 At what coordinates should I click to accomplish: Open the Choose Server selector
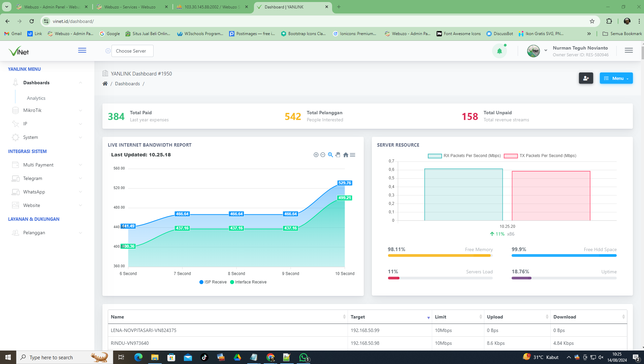[x=132, y=51]
